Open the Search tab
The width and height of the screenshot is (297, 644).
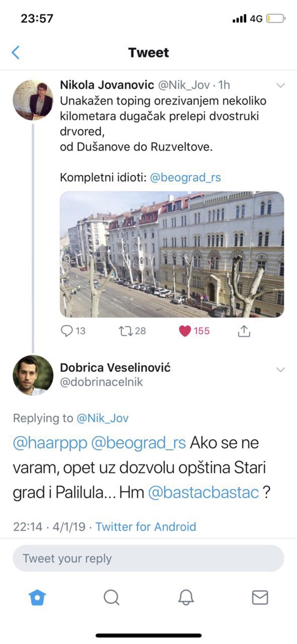pos(111,597)
